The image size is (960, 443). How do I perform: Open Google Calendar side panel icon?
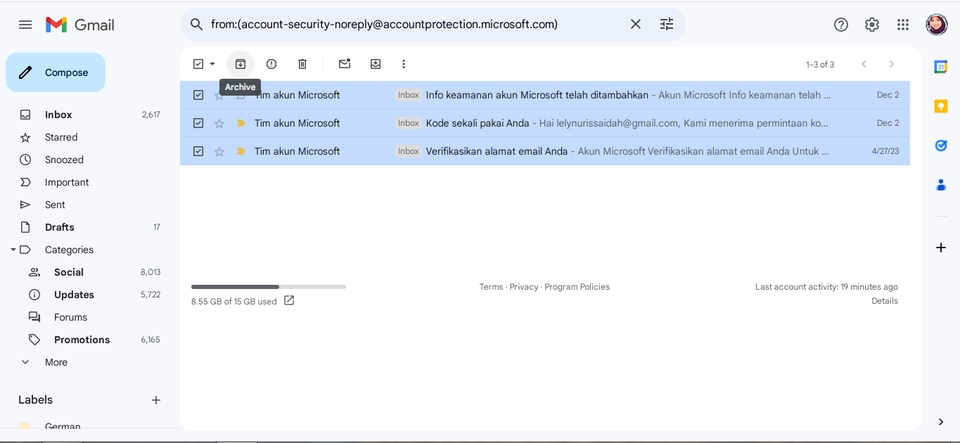point(941,67)
